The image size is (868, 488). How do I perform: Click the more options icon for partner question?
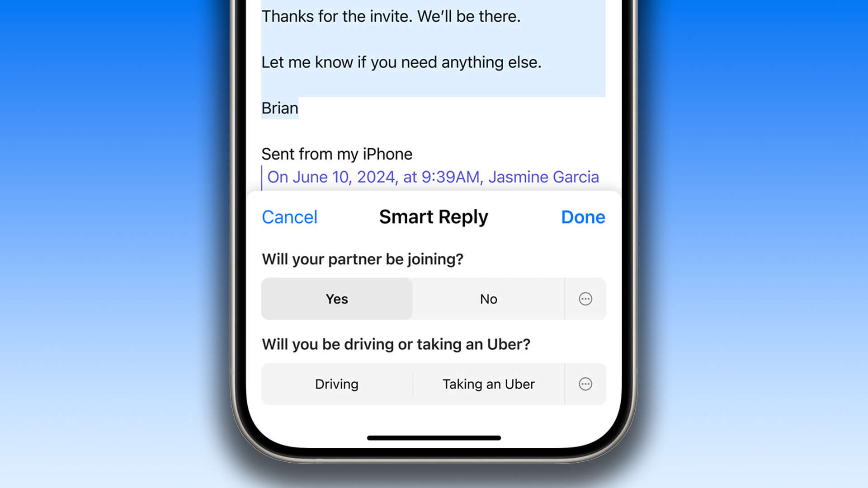[585, 299]
